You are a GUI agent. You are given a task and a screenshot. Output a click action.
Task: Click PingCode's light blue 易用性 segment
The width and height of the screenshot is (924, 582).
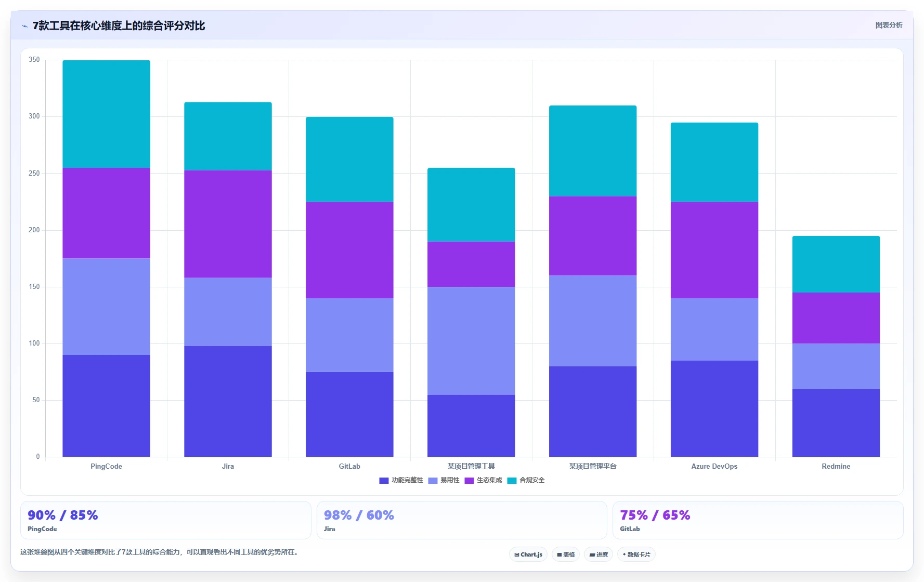click(x=107, y=307)
